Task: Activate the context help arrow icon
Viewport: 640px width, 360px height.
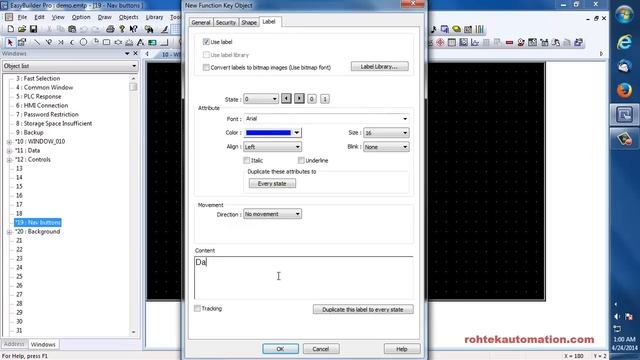Action: (x=133, y=29)
